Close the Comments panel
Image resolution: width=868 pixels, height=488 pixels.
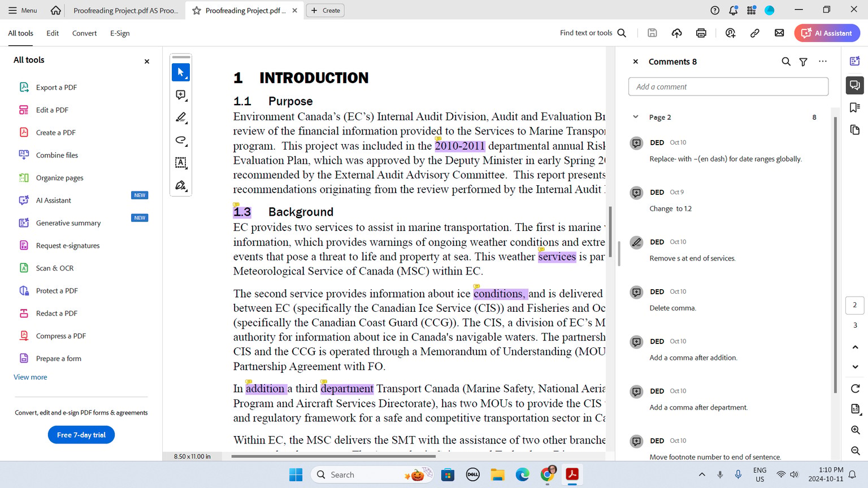tap(636, 62)
